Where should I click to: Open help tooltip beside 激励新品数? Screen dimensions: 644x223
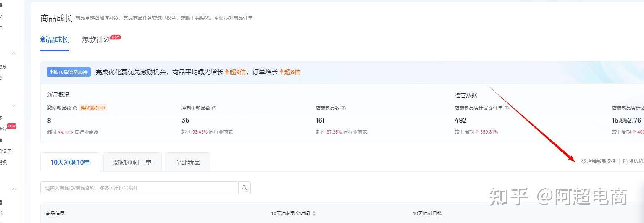[75, 108]
